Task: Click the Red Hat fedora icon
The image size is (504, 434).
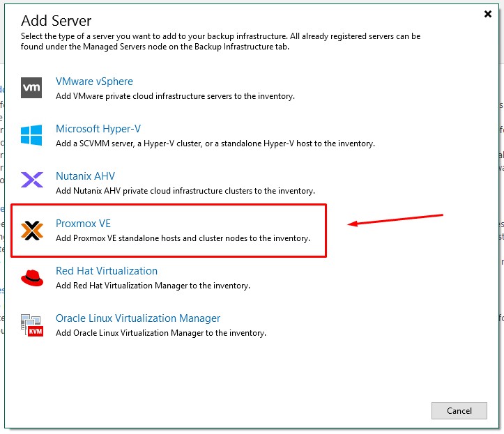Action: pos(32,277)
